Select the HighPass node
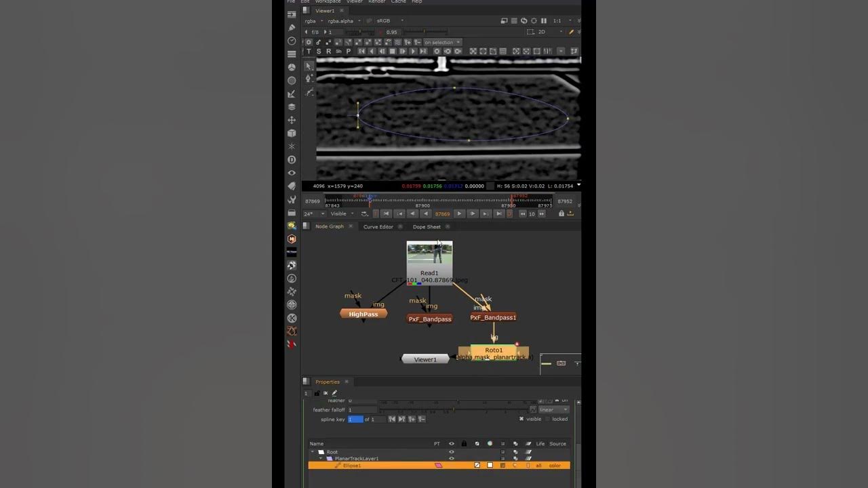This screenshot has width=868, height=488. (363, 314)
